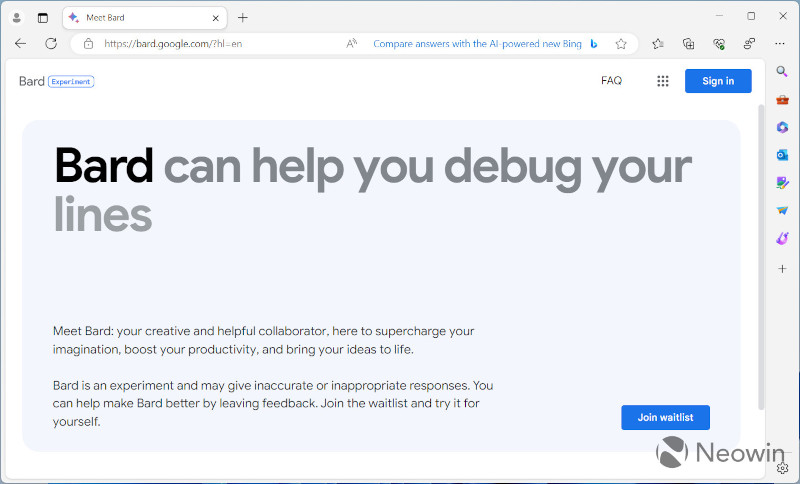Image resolution: width=800 pixels, height=484 pixels.
Task: Refresh the page
Action: [51, 44]
